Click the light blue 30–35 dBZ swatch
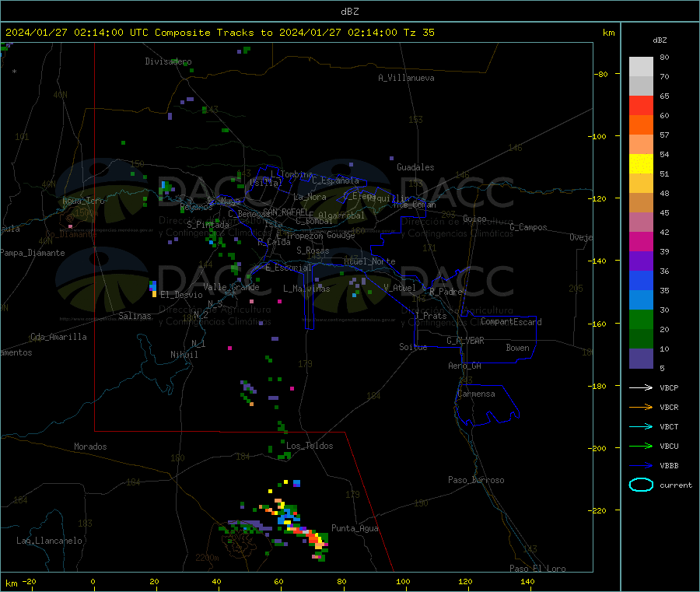This screenshot has width=700, height=592. click(x=641, y=300)
